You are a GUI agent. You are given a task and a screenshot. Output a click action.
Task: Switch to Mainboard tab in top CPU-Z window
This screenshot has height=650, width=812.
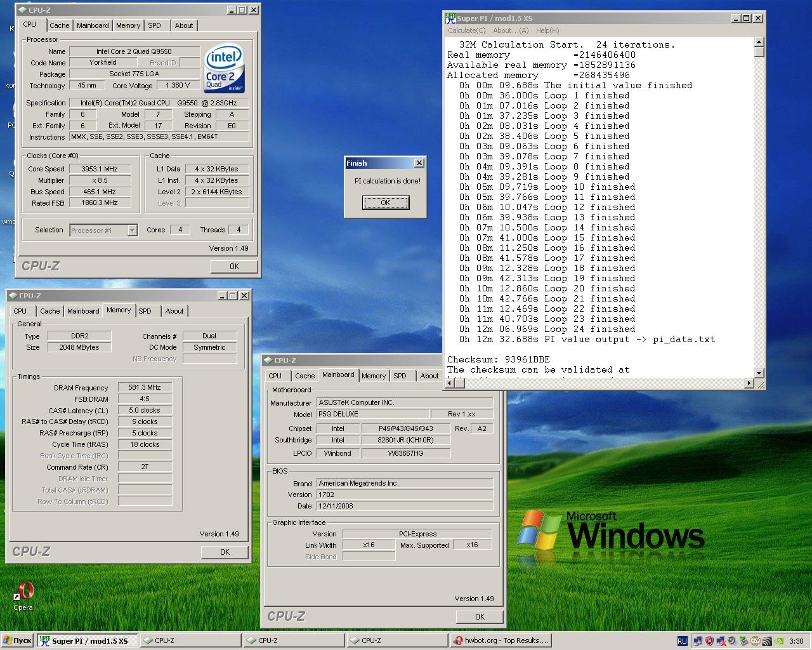(x=93, y=25)
